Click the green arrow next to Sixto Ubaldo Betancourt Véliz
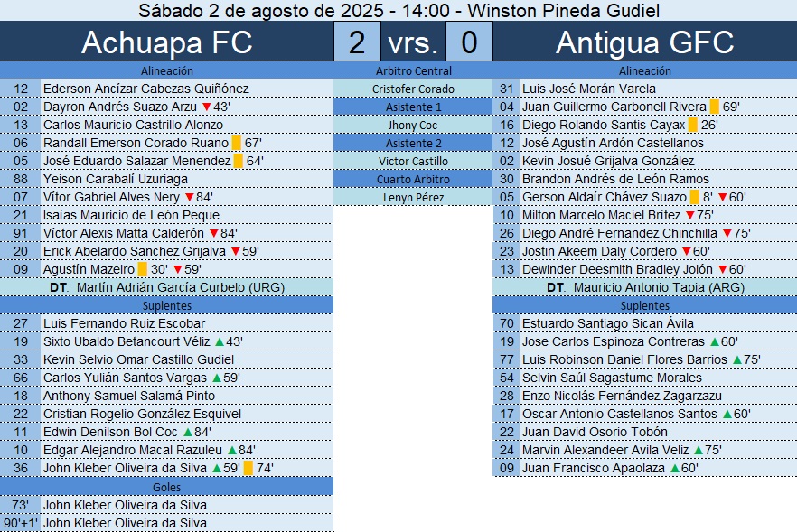 pyautogui.click(x=219, y=341)
